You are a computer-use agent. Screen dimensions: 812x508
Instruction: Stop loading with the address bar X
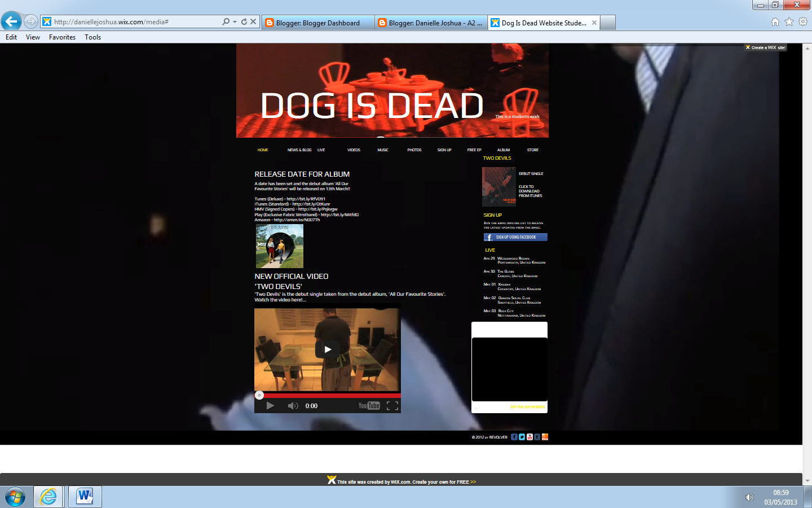[x=253, y=21]
